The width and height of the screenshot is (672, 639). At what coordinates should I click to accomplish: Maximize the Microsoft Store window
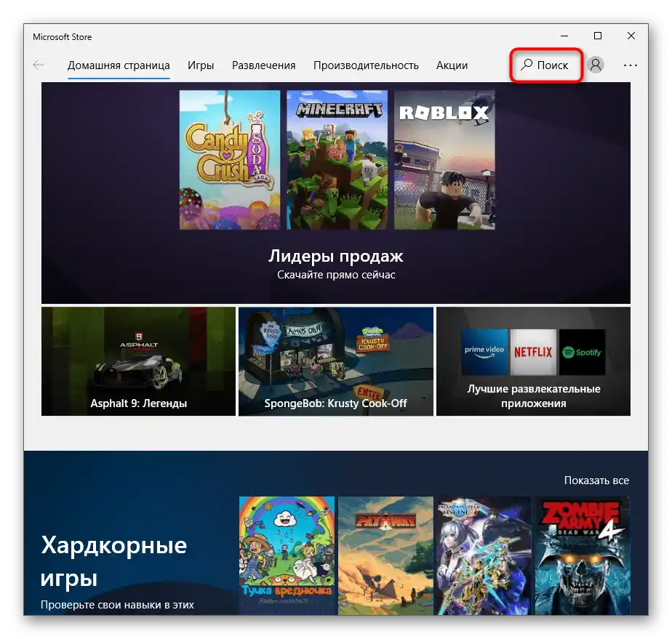[598, 36]
